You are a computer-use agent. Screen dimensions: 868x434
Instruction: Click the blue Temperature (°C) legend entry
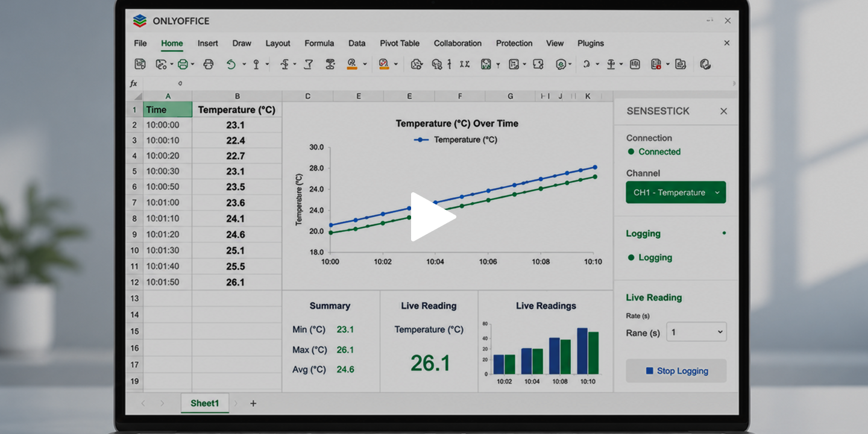(x=455, y=140)
